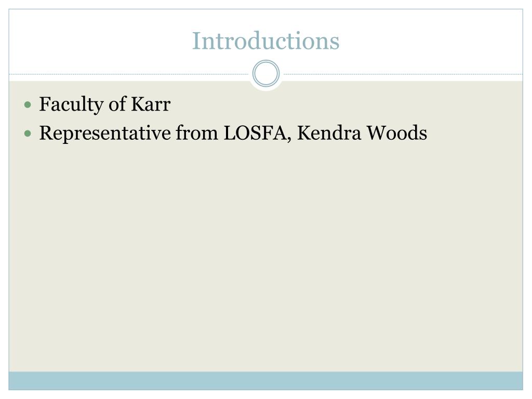Click the dotted divider line right of circle
Viewport: 532px width, 399px height.
click(400, 74)
